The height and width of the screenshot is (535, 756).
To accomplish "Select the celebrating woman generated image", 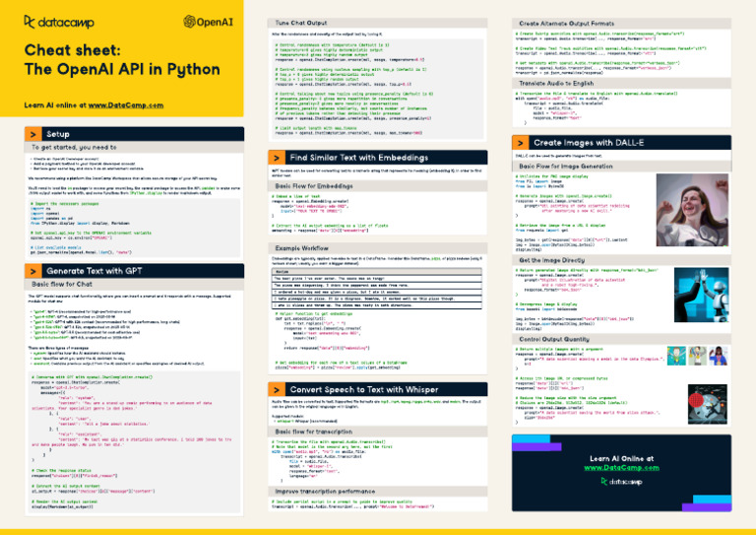I will click(x=692, y=210).
